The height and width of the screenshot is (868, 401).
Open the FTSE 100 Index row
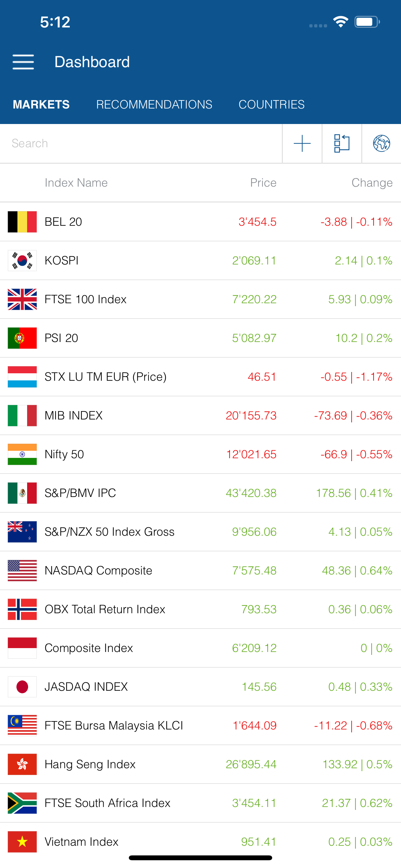click(200, 299)
